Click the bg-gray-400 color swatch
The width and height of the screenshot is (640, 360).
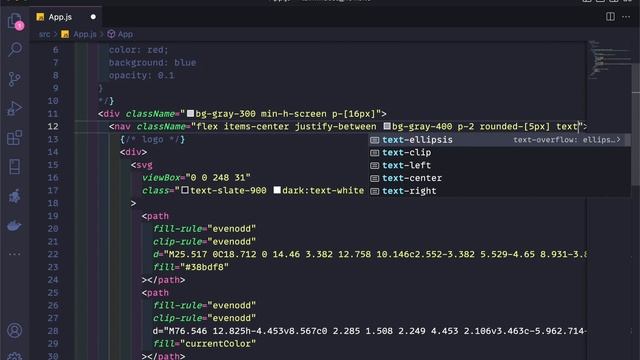coord(387,126)
